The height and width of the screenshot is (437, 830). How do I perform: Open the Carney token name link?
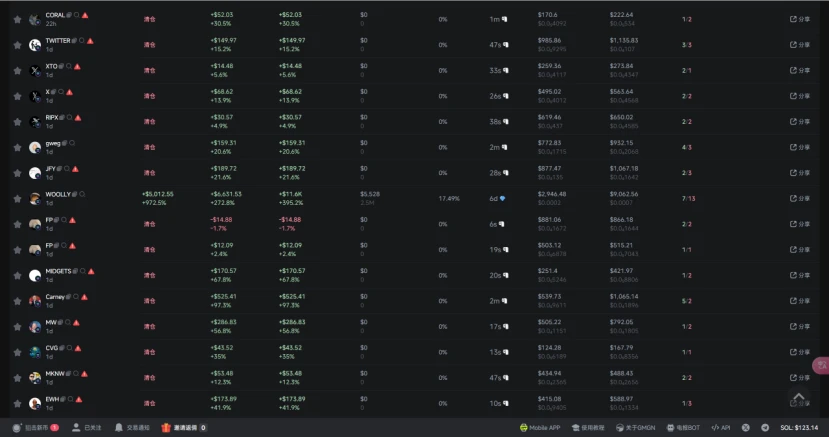click(55, 296)
